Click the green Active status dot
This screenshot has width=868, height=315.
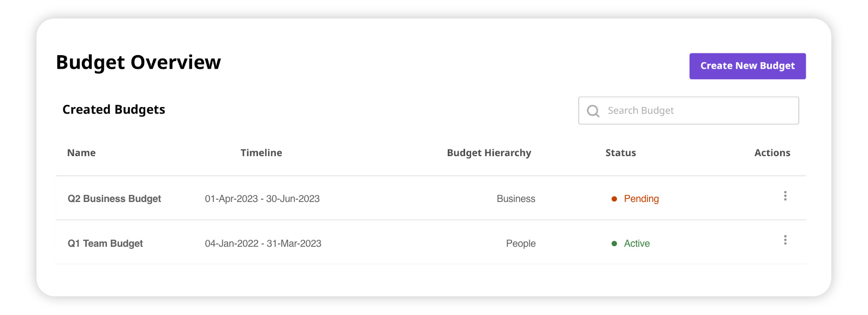click(x=614, y=243)
